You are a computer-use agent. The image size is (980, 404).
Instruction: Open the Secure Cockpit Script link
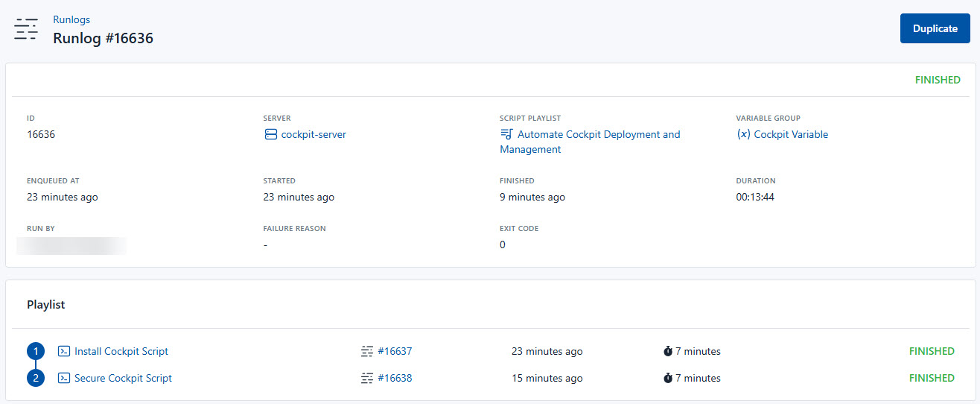coord(123,378)
